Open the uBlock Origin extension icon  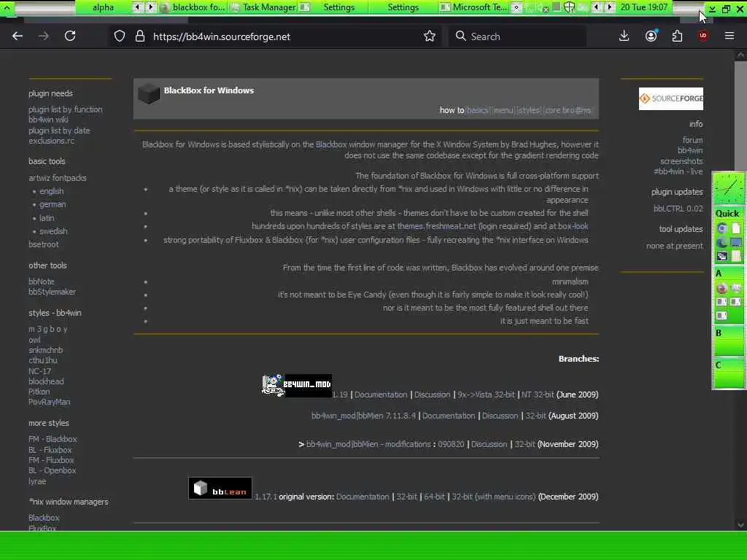click(703, 36)
